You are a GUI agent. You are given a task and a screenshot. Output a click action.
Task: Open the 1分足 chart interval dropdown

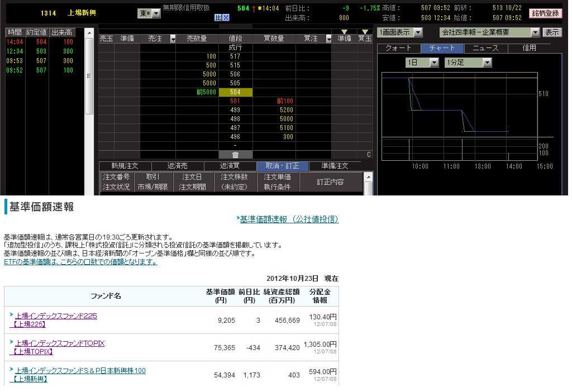pyautogui.click(x=487, y=63)
